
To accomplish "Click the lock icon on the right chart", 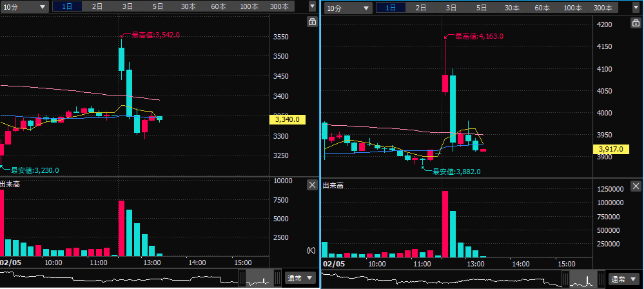I will click(635, 22).
